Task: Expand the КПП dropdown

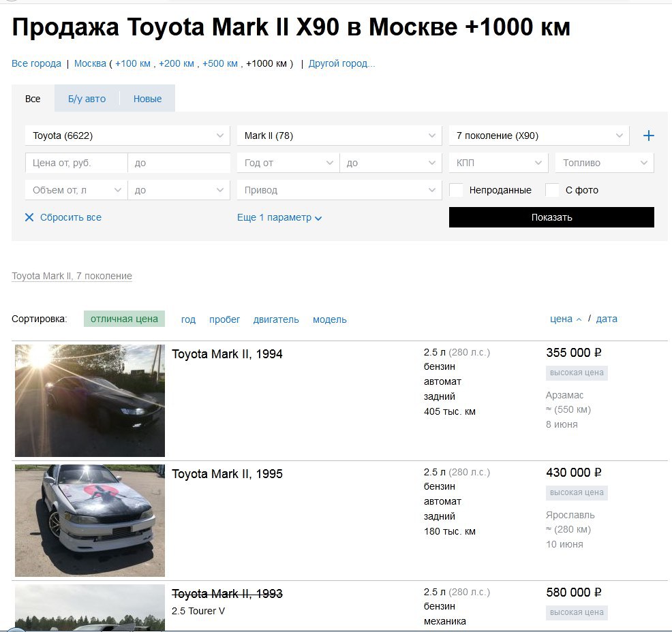Action: pyautogui.click(x=498, y=163)
